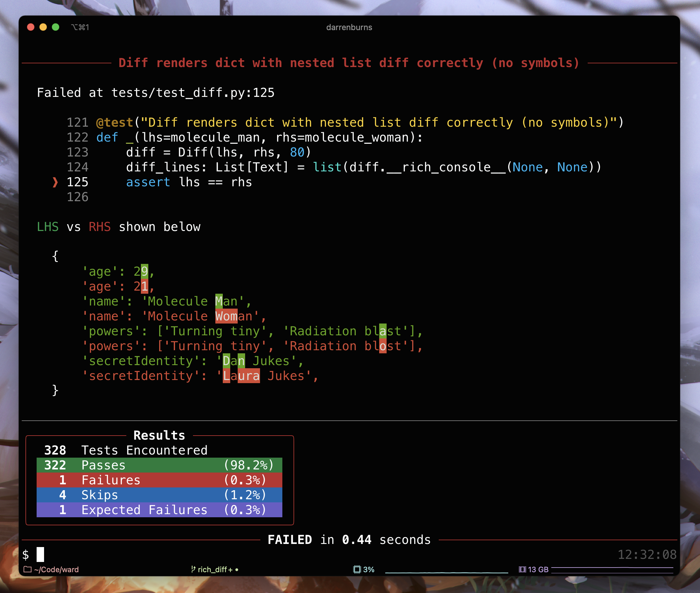The image size is (700, 593).
Task: Click the folder icon in the status bar
Action: coord(28,569)
